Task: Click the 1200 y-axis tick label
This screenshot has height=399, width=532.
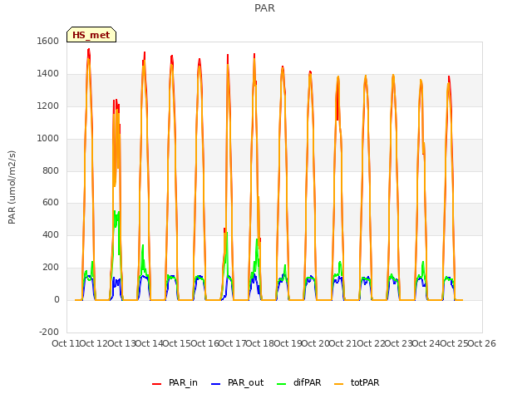Action: 48,106
